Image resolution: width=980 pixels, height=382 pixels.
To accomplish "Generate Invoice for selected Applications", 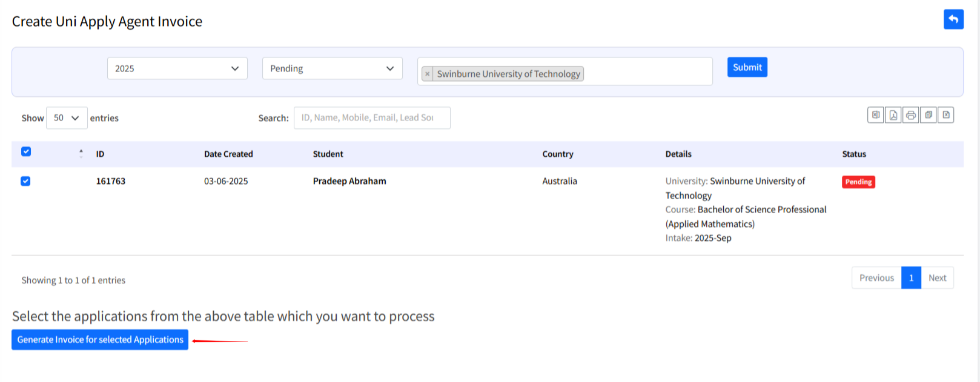I will pos(100,340).
